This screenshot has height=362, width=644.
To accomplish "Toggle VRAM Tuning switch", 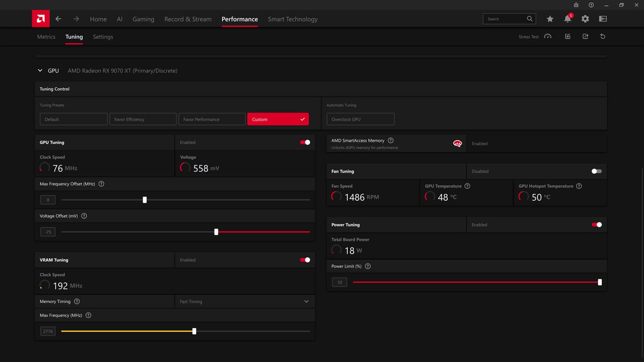I will [x=305, y=260].
